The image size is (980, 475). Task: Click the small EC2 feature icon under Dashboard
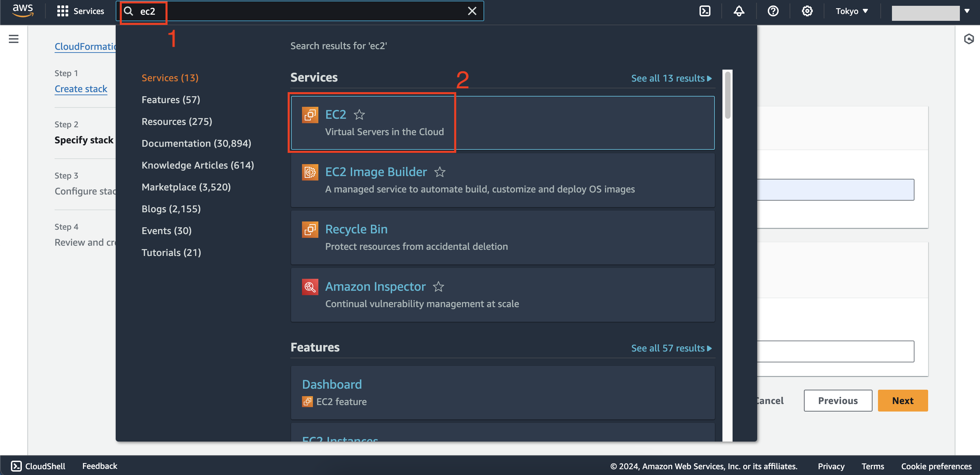tap(307, 402)
